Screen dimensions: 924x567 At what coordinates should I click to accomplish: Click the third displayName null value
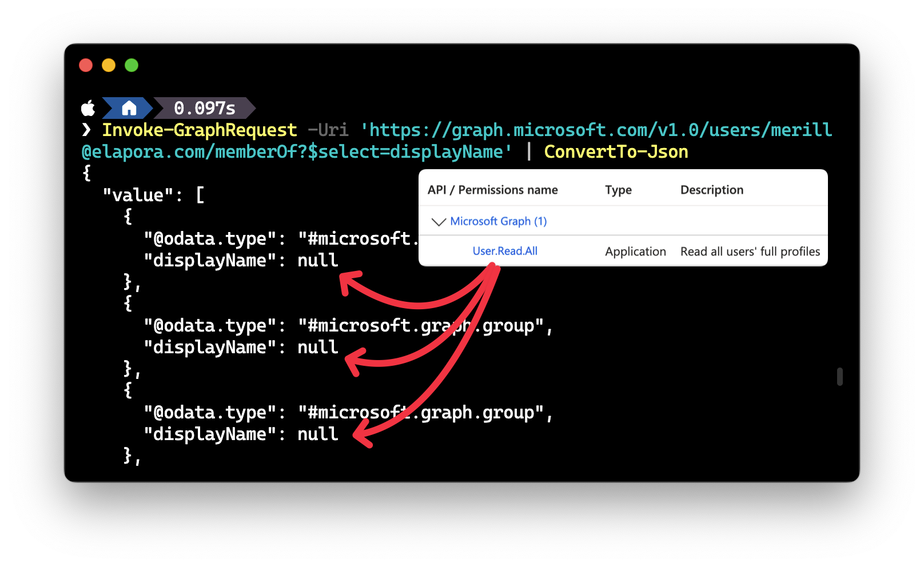point(318,434)
